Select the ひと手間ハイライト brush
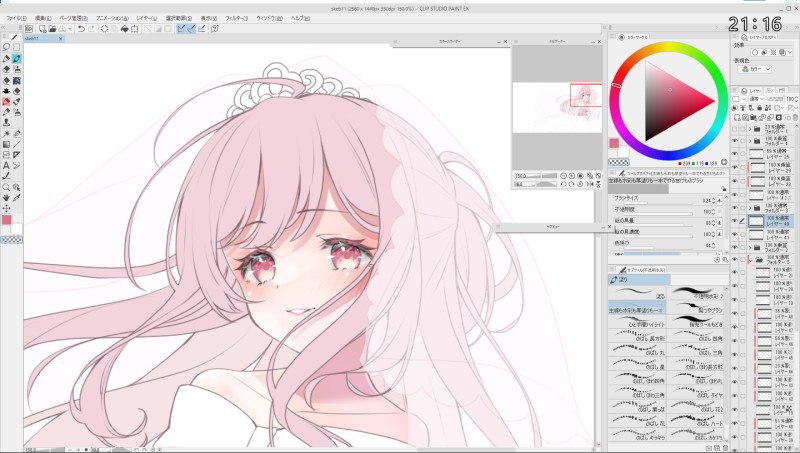 pos(638,321)
